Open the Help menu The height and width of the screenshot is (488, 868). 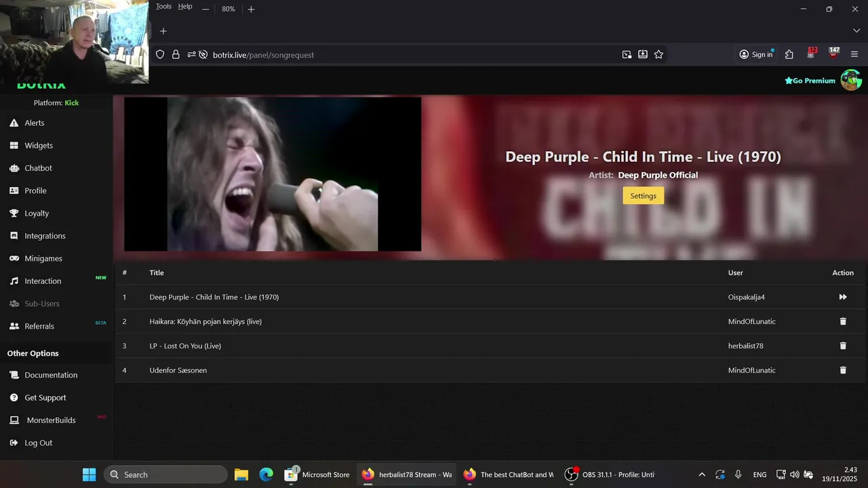(x=185, y=7)
